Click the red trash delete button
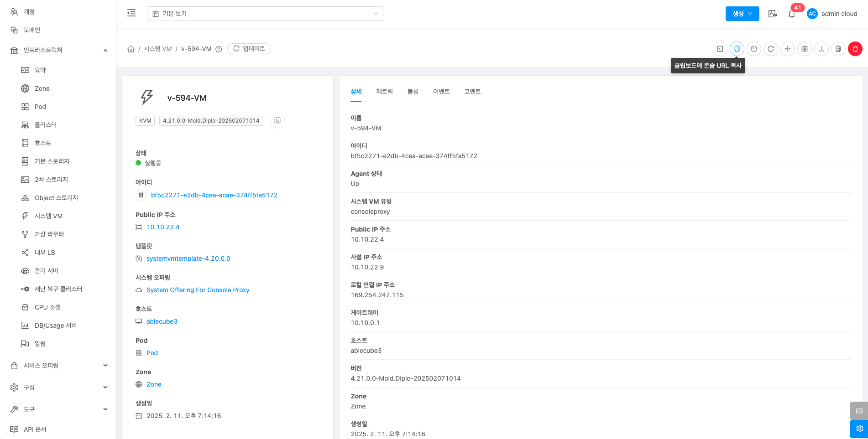The image size is (868, 439). pos(855,49)
